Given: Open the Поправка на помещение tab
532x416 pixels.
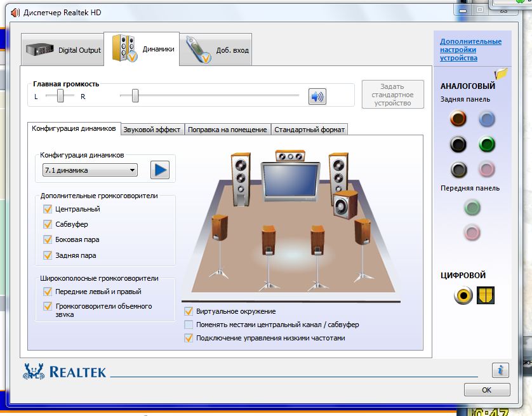Looking at the screenshot, I should (227, 130).
